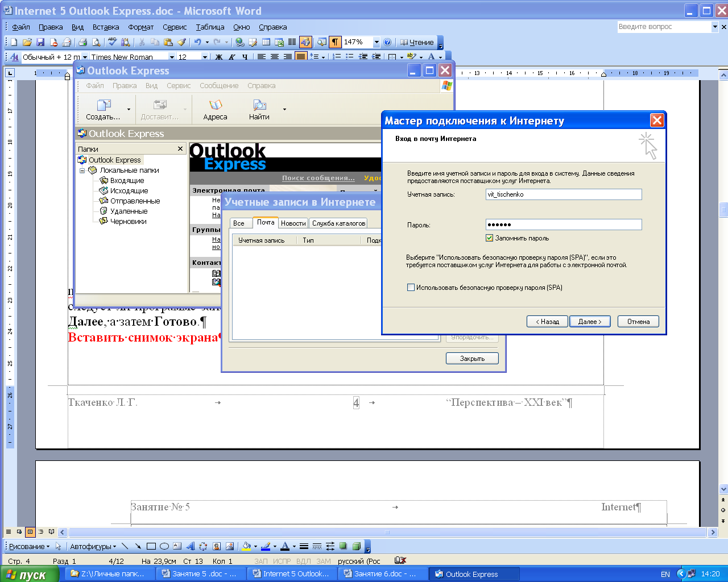Open the style dropdown Обычный + 12 п

[x=85, y=57]
